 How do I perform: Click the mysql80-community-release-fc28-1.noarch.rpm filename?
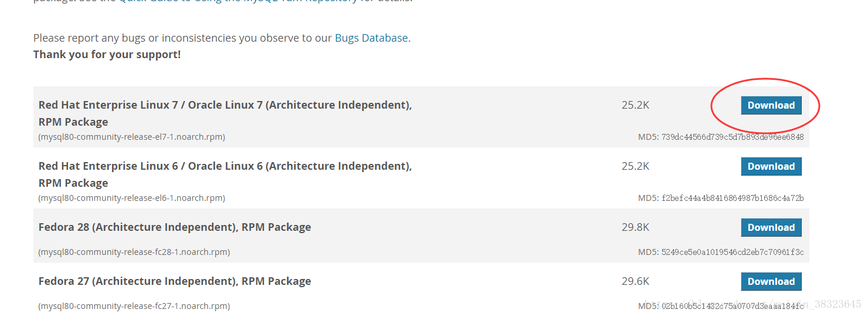134,252
